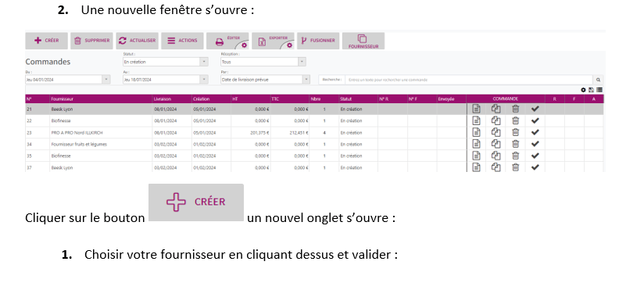Click the trash icon on order 35
The height and width of the screenshot is (308, 644).
tap(516, 156)
